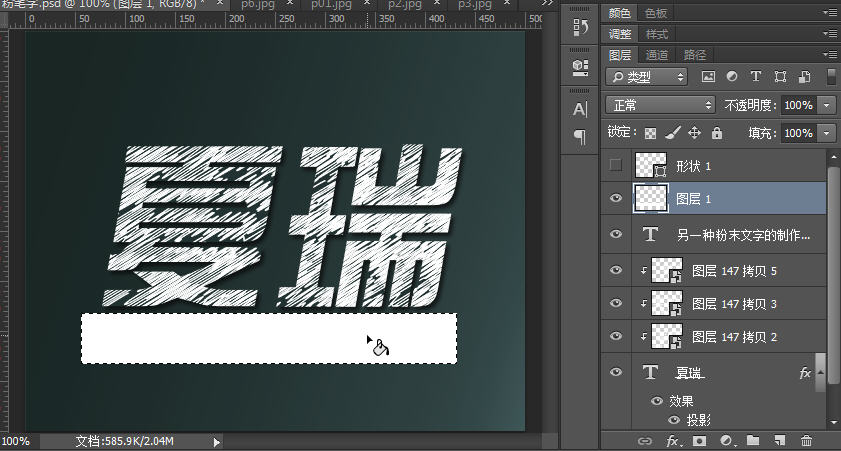The height and width of the screenshot is (451, 841).
Task: Hide the 图层 1 layer
Action: pyautogui.click(x=616, y=198)
